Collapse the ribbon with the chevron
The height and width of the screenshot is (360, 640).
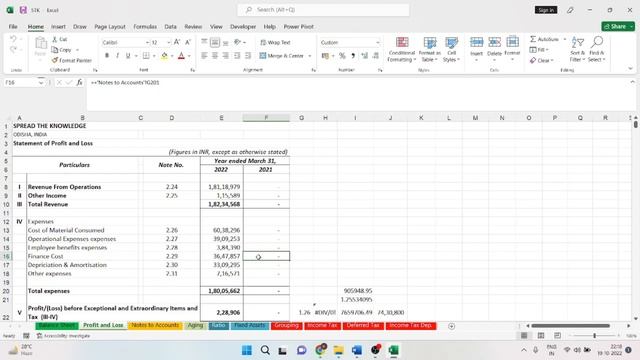point(631,69)
